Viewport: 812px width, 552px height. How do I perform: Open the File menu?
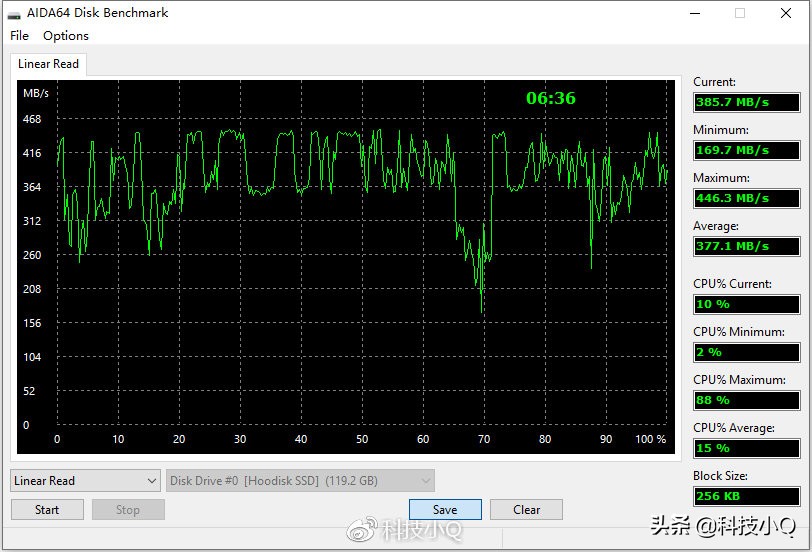tap(19, 36)
